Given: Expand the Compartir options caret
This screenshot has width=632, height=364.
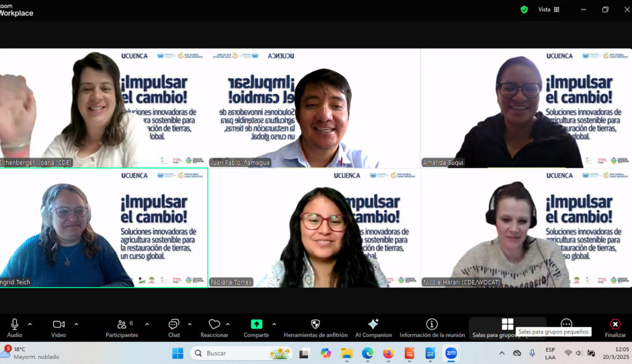Looking at the screenshot, I should pyautogui.click(x=274, y=324).
